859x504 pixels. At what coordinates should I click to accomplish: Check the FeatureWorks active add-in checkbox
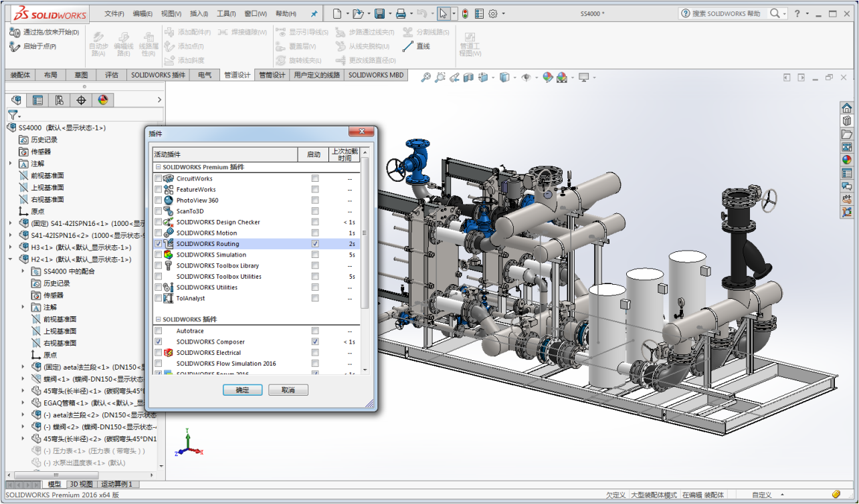pyautogui.click(x=158, y=189)
